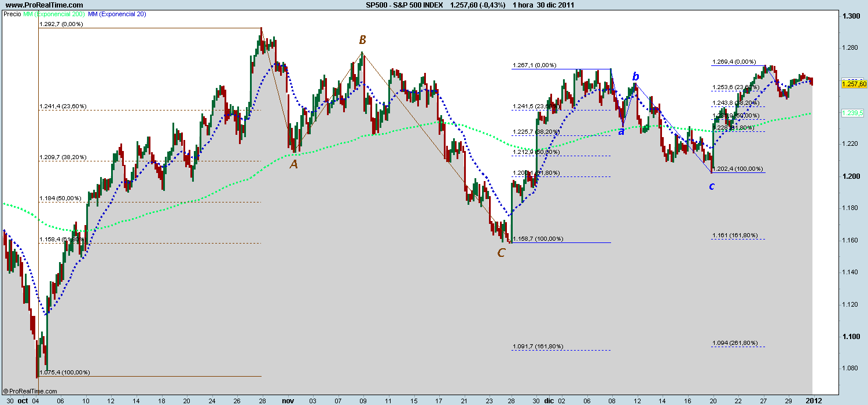Click the 1.300 price axis label
This screenshot has width=868, height=405.
click(850, 16)
